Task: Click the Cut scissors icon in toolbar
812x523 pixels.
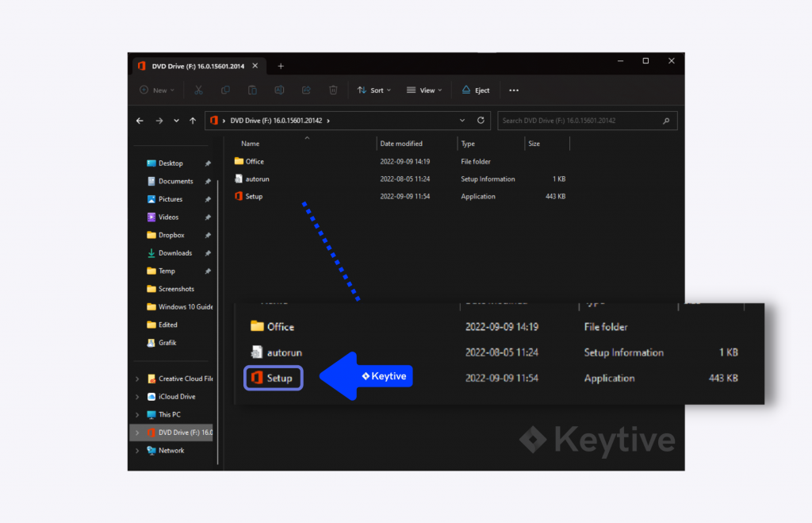Action: 199,90
